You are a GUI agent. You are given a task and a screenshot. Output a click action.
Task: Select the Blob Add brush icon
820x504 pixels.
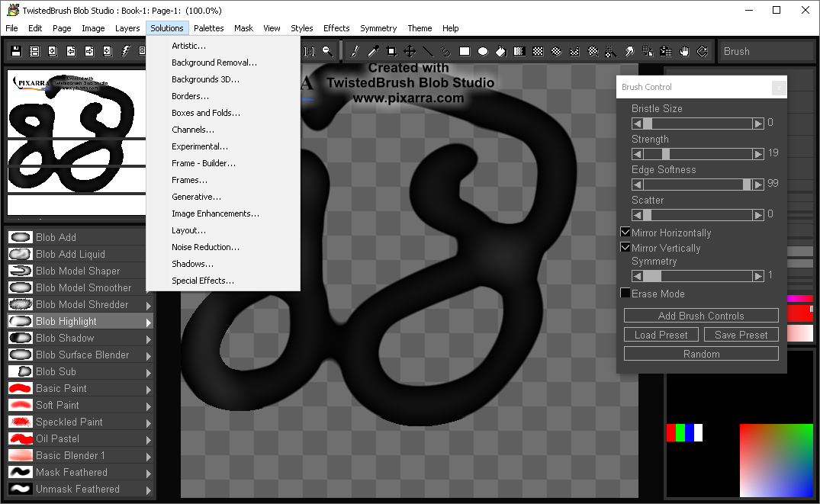tap(21, 237)
